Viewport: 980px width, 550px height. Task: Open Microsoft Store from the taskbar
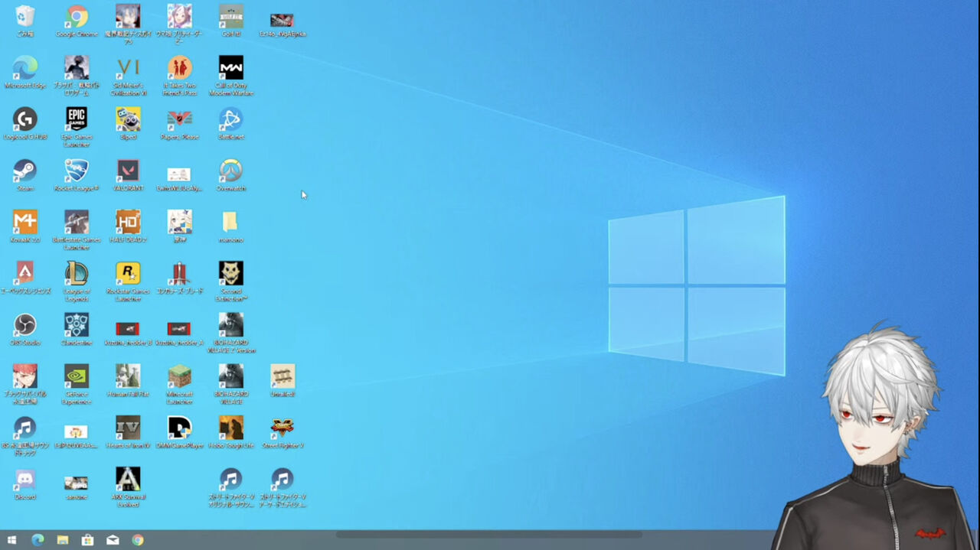(x=87, y=540)
